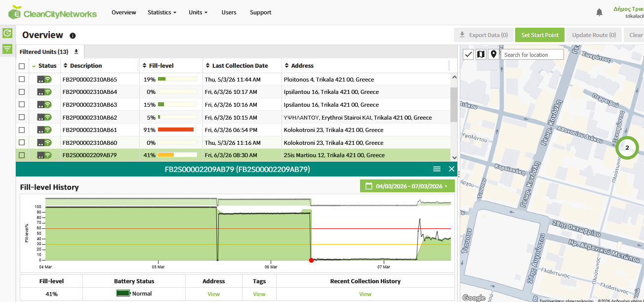Open the filter icon in left sidebar
The width and height of the screenshot is (644, 302).
tap(7, 48)
